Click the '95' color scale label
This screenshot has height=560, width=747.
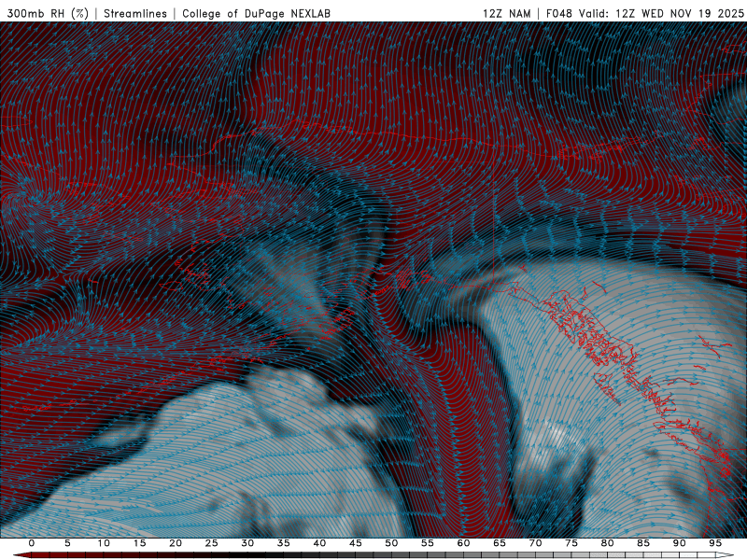coord(715,543)
